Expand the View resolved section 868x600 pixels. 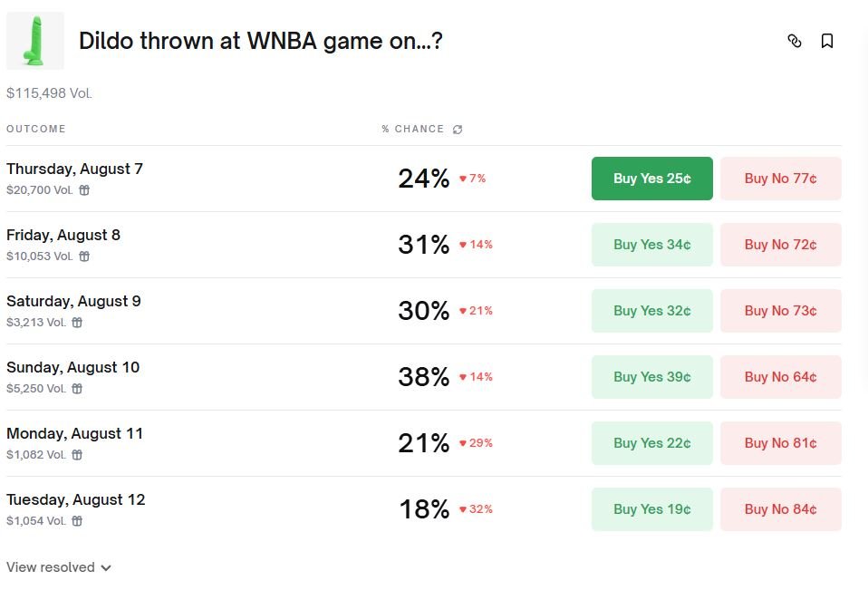[x=59, y=567]
